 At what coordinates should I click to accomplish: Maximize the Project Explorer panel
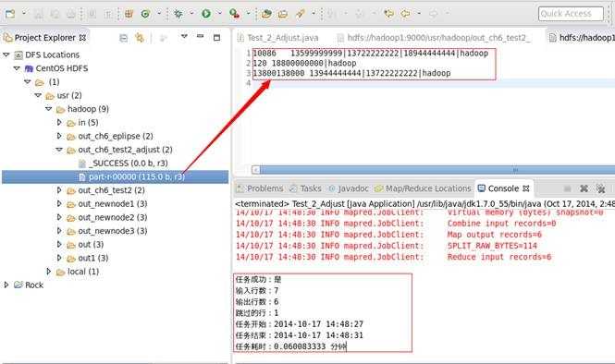[x=216, y=38]
